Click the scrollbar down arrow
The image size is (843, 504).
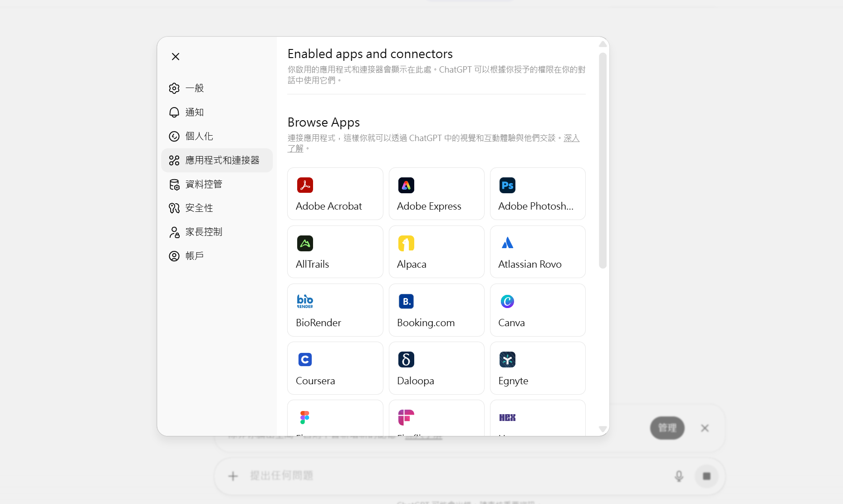tap(603, 429)
